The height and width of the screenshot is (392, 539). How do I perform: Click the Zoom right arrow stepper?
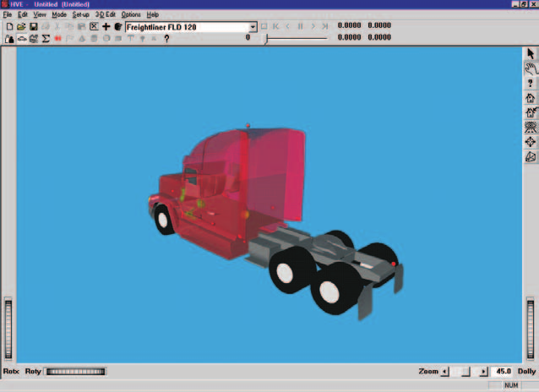tap(483, 372)
